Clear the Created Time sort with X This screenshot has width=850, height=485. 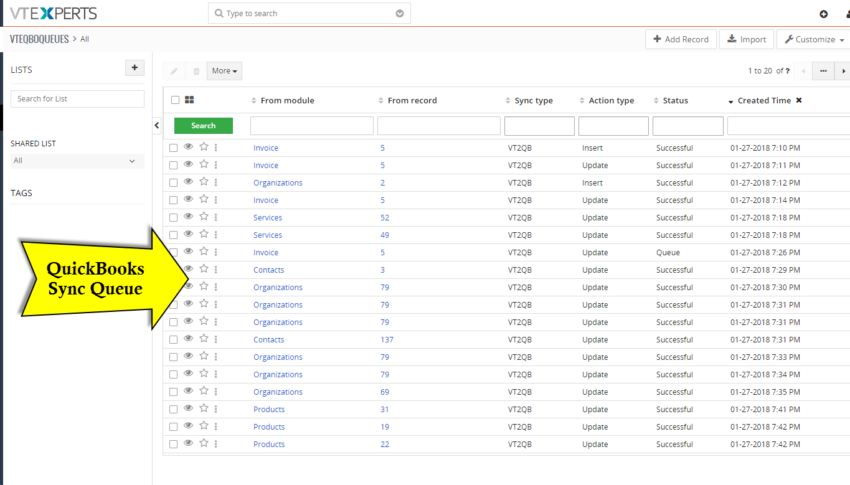tap(799, 100)
